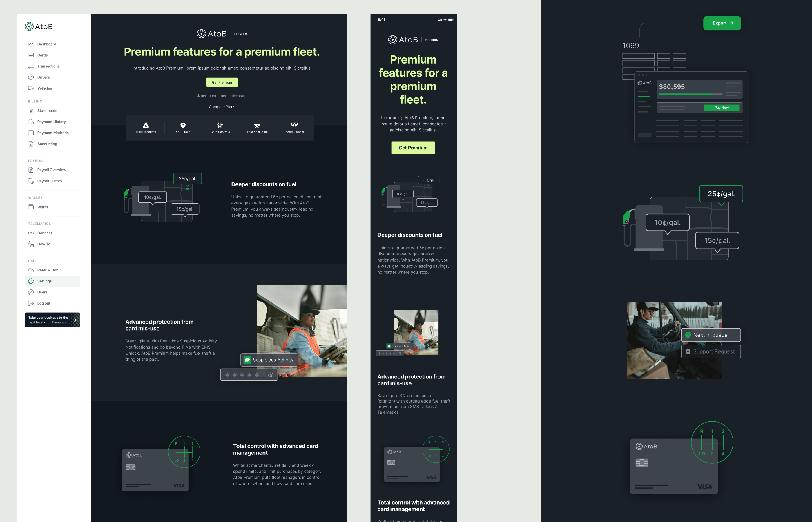Open the Compare Plans link

(222, 107)
